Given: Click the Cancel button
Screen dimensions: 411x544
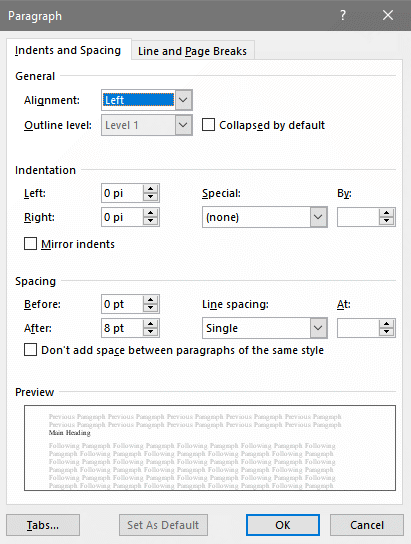Looking at the screenshot, I should click(x=367, y=525).
